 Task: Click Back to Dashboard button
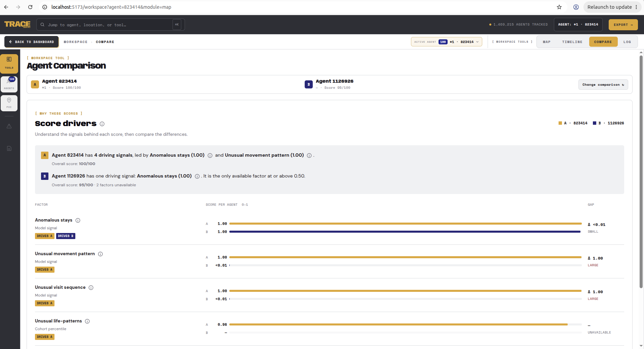[x=32, y=42]
